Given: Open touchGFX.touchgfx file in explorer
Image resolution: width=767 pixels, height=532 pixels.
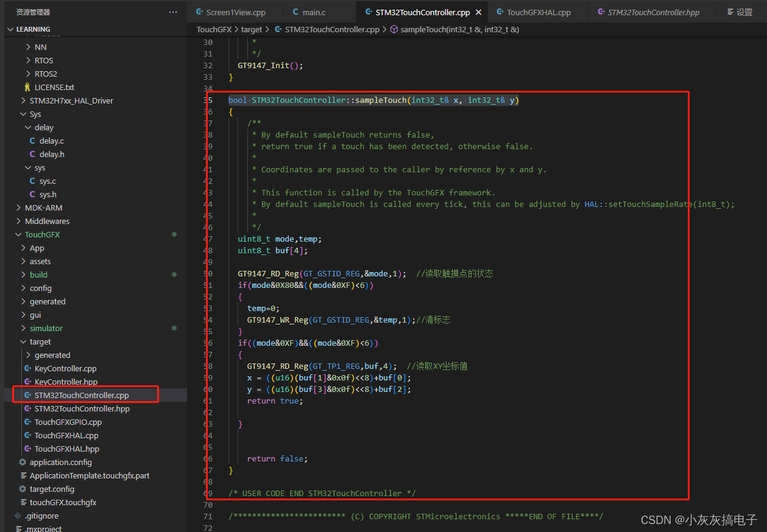Looking at the screenshot, I should [x=63, y=502].
